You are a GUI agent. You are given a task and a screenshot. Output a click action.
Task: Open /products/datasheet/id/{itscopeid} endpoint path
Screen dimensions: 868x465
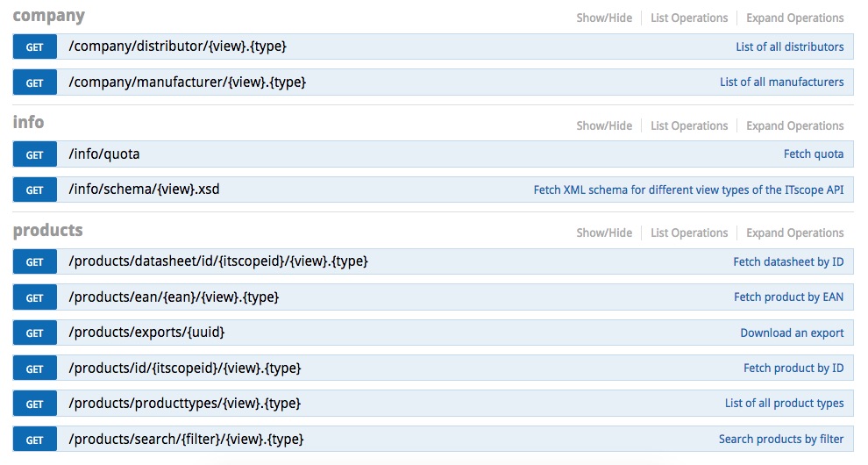[218, 261]
